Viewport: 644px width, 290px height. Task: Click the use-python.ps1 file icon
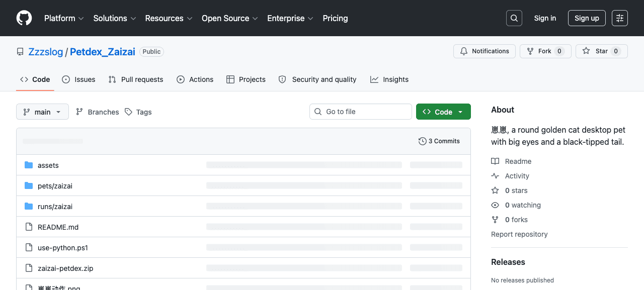click(29, 248)
